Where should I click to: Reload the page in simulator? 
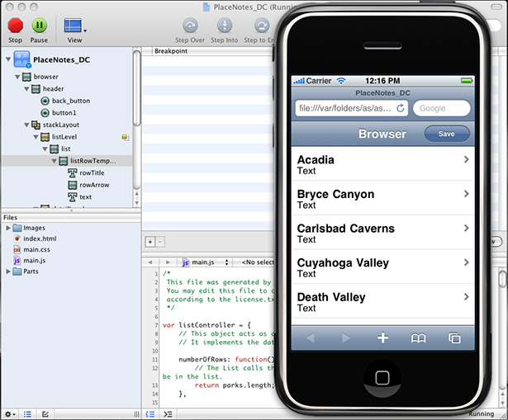click(x=401, y=108)
